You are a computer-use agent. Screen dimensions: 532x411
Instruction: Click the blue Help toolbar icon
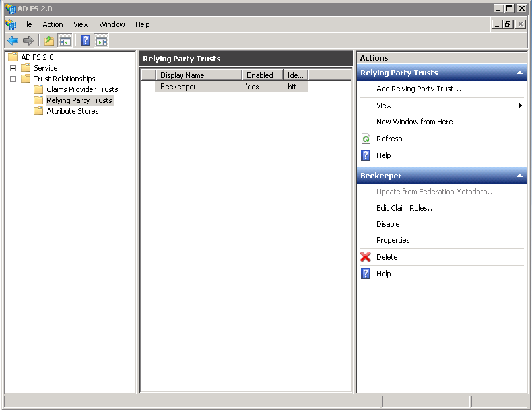click(85, 40)
